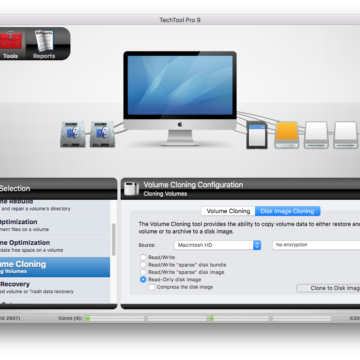Click the first core activity bar

point(115,318)
